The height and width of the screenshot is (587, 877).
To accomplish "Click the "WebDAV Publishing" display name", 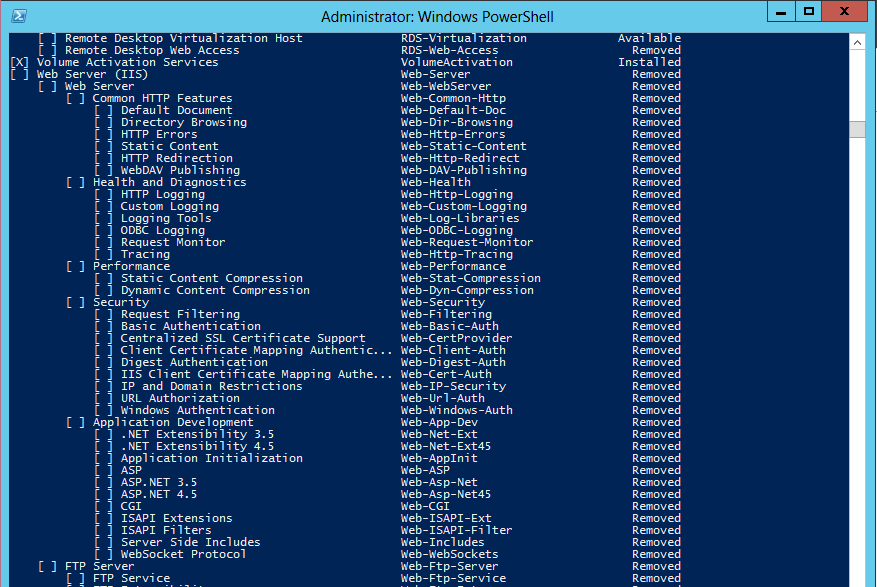I will coord(181,171).
